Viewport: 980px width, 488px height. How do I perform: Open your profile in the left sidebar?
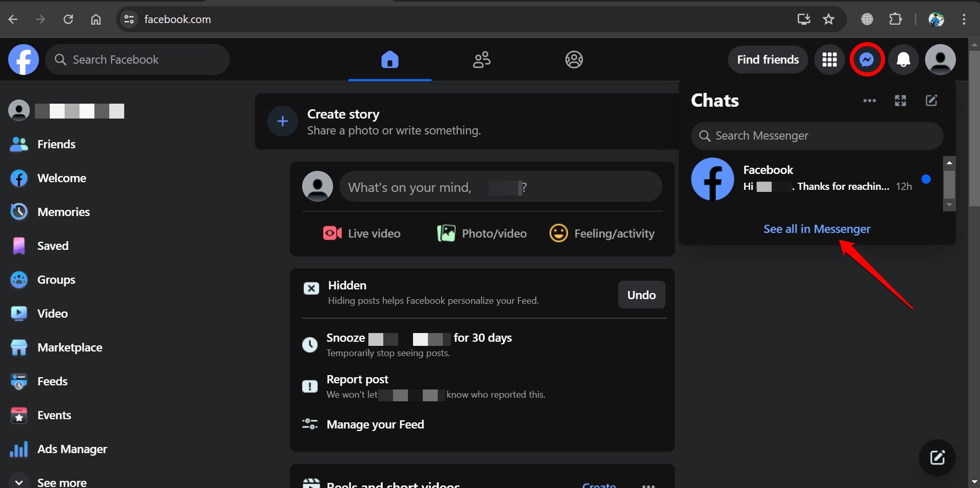[66, 110]
